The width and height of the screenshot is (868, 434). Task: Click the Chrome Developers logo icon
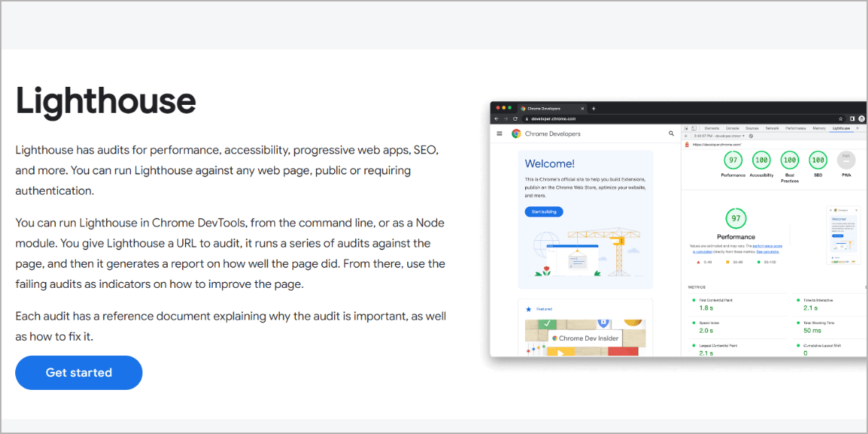pyautogui.click(x=516, y=134)
